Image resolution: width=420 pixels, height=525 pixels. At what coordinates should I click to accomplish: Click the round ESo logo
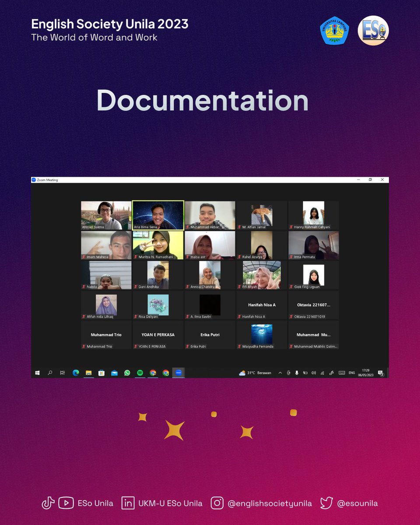(x=373, y=31)
